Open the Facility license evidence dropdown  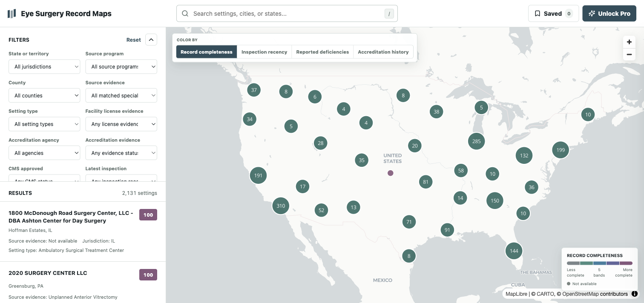tap(121, 124)
